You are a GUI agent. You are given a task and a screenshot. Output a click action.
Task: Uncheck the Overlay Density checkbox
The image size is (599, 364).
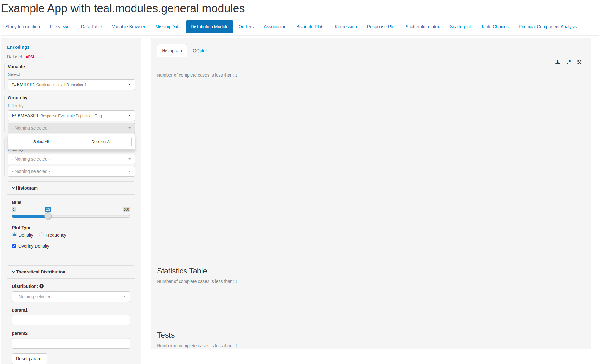coord(14,246)
